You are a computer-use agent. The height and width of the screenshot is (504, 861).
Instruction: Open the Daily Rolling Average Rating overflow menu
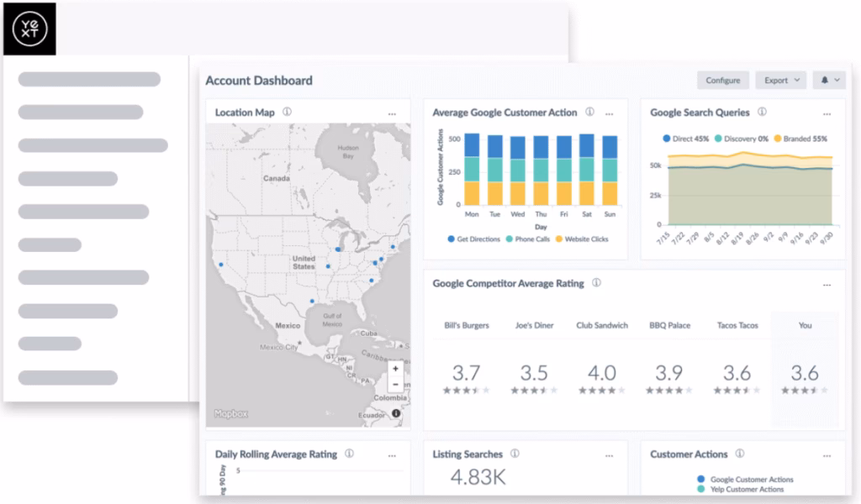(392, 454)
